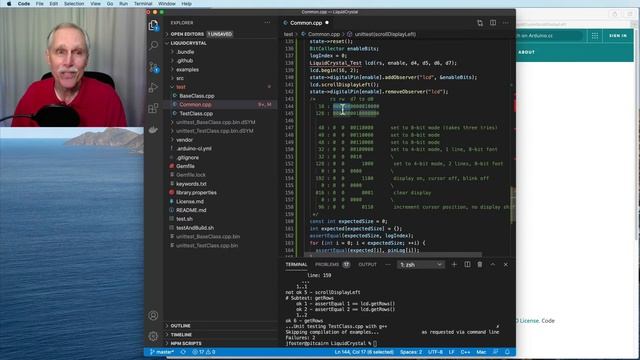The width and height of the screenshot is (640, 360).
Task: Open testAndBuild.sh in the explorer
Action: [195, 228]
